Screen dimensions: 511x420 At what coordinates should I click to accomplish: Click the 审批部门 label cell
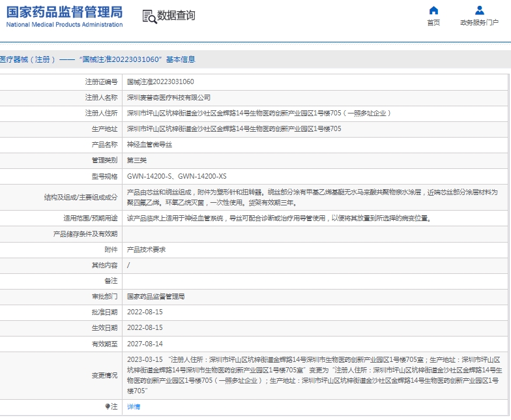coord(104,296)
